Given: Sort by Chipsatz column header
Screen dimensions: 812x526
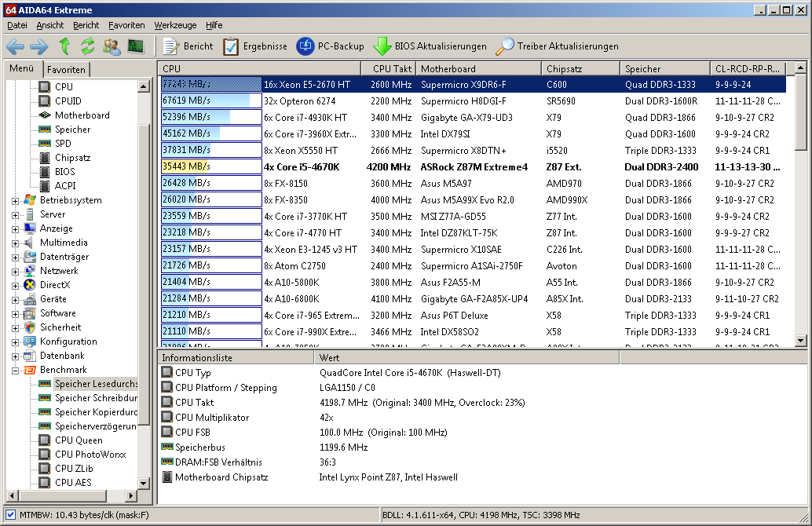Looking at the screenshot, I should [581, 68].
